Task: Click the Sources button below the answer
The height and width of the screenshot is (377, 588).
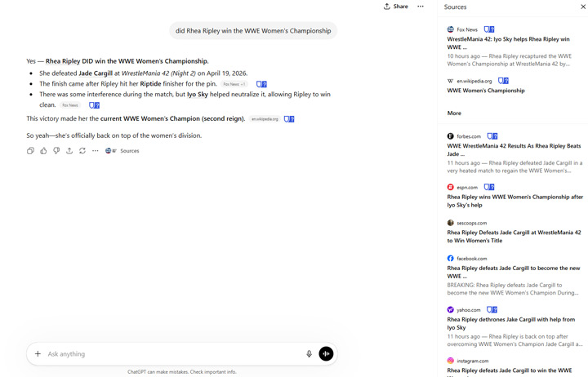Action: [122, 151]
